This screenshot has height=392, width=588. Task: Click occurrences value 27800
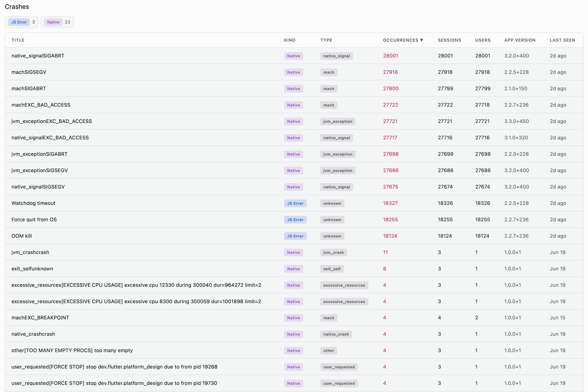(391, 89)
